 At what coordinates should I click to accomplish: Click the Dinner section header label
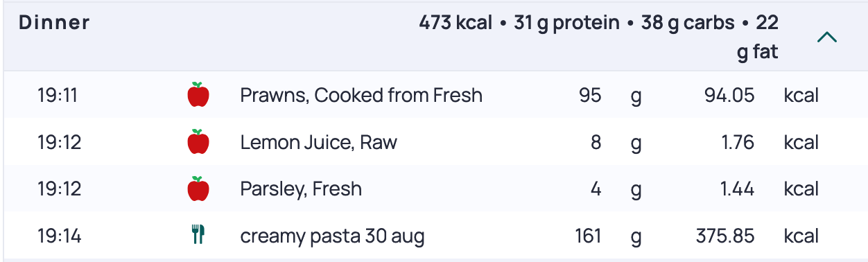pyautogui.click(x=54, y=23)
